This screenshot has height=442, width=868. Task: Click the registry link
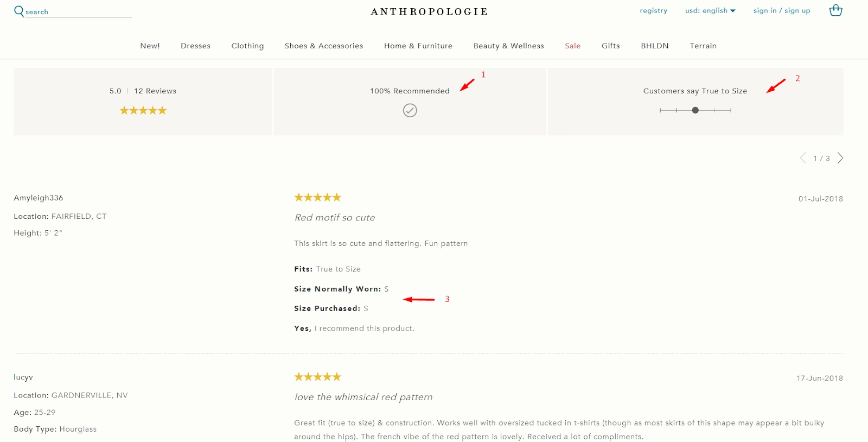pyautogui.click(x=653, y=11)
